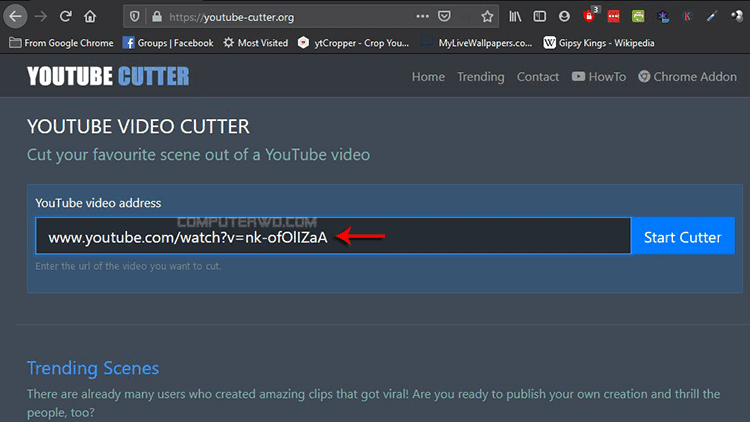Open Gipsy Kings - Wikipedia bookmark
Screen dimensions: 750x422
598,43
